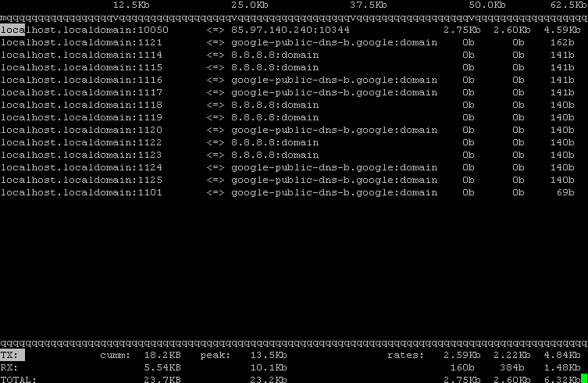
Task: Click TX rate value 4.84Kb
Action: tap(562, 355)
